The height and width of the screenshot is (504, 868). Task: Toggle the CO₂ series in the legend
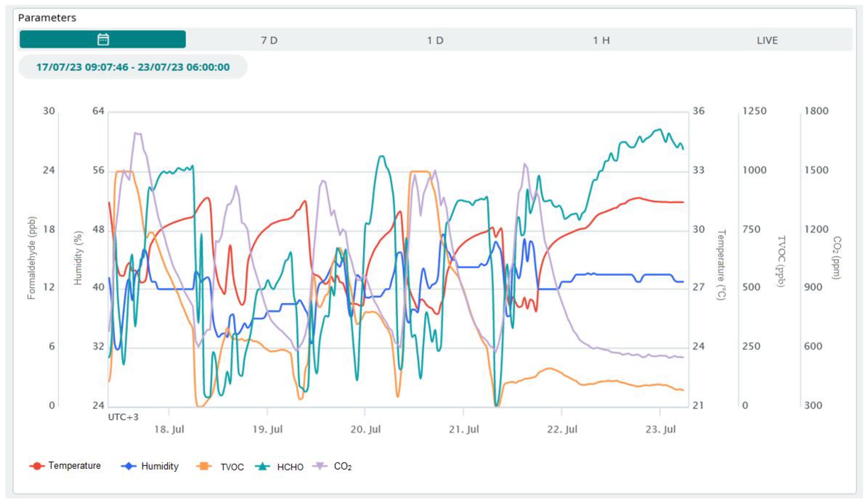[332, 466]
